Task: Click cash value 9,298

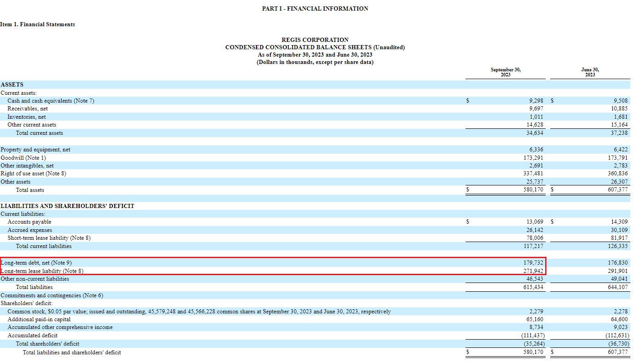Action: tap(536, 101)
